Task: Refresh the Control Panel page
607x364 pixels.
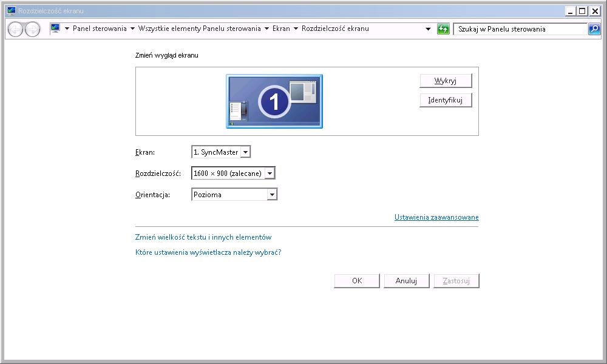Action: tap(443, 29)
